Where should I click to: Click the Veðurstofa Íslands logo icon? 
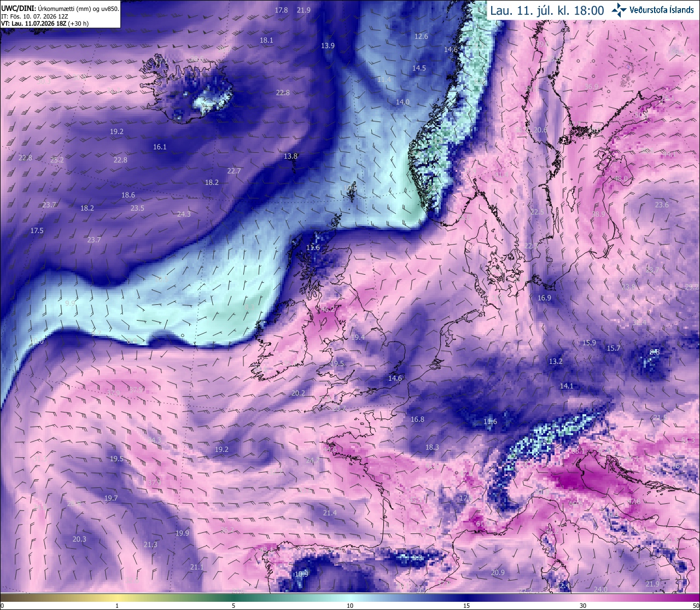pyautogui.click(x=620, y=9)
